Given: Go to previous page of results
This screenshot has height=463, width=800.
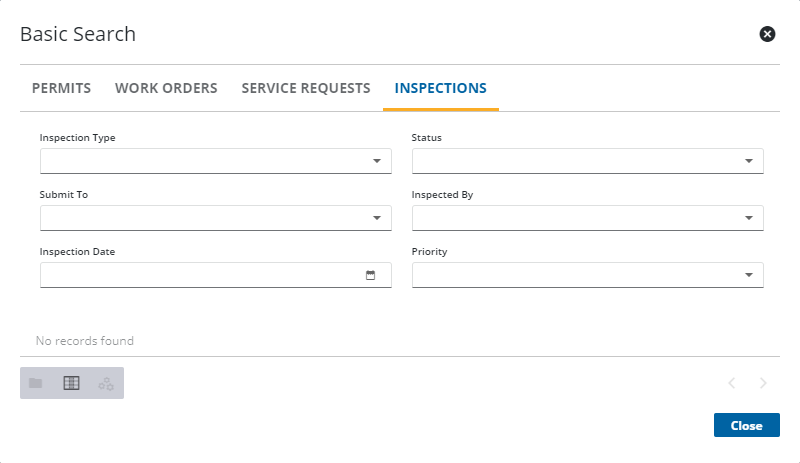Looking at the screenshot, I should point(732,383).
